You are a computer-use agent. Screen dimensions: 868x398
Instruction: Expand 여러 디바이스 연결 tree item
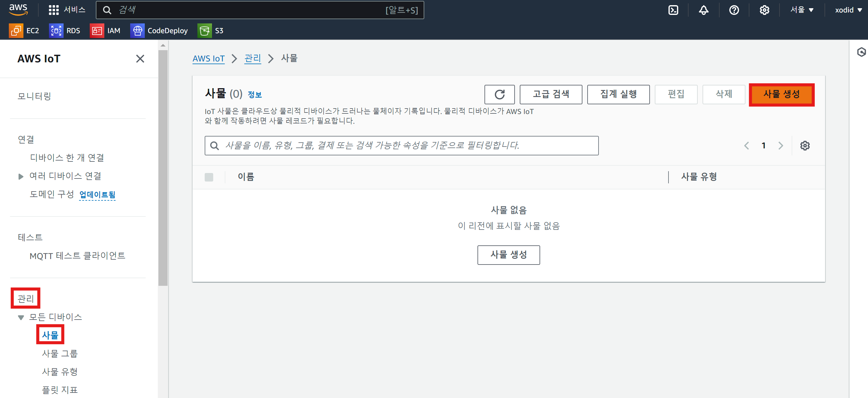click(x=21, y=176)
